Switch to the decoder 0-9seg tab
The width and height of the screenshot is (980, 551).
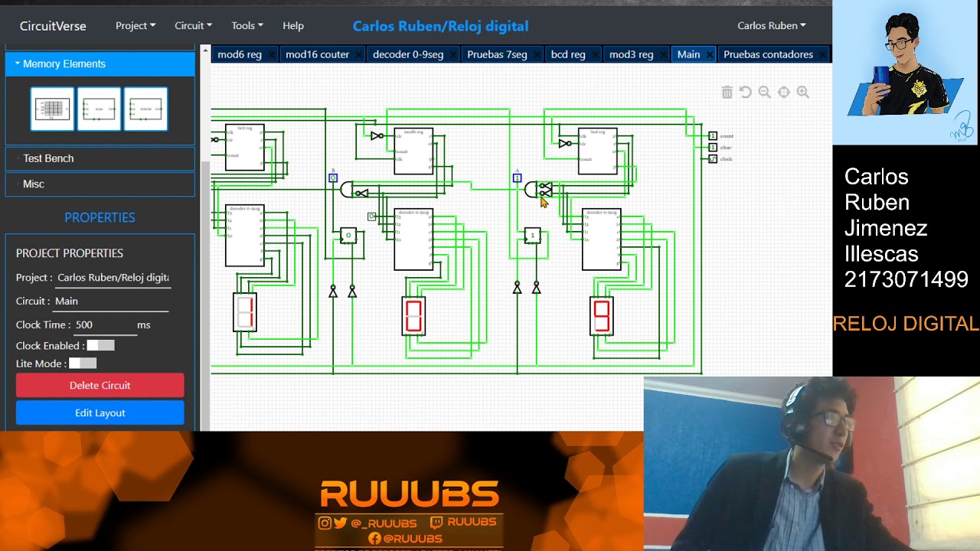pyautogui.click(x=408, y=54)
